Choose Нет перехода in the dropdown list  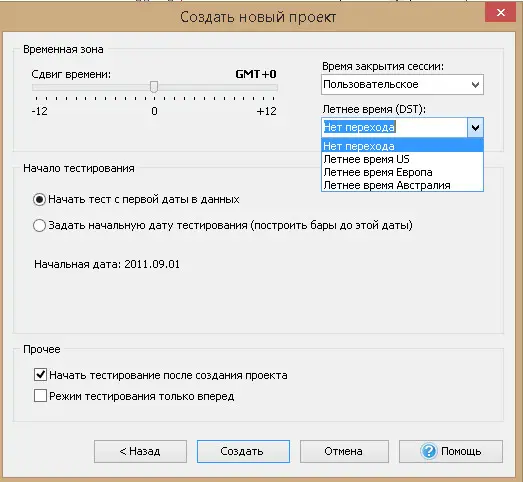(403, 146)
